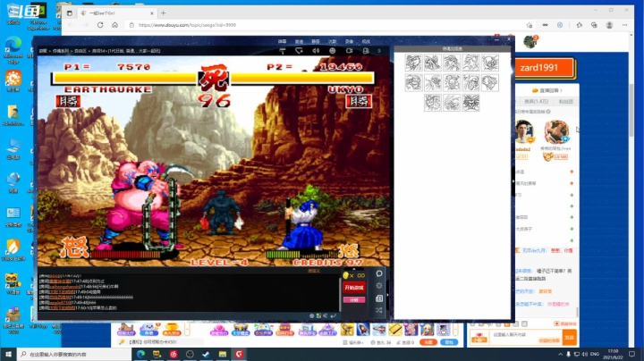Expand the dropdown beside the ticket icon under gifts
This screenshot has height=361, width=644.
[x=361, y=342]
